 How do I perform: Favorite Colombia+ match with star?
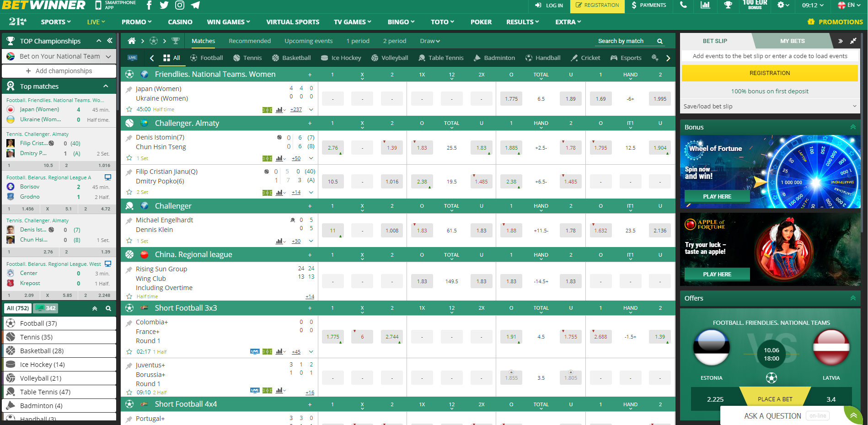point(129,352)
